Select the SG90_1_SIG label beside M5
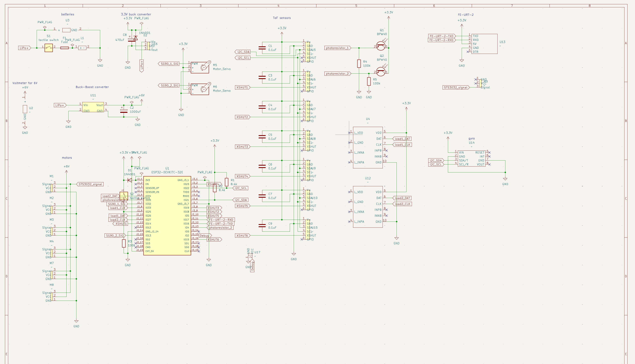Viewport: 635px width, 364px height. [x=169, y=64]
